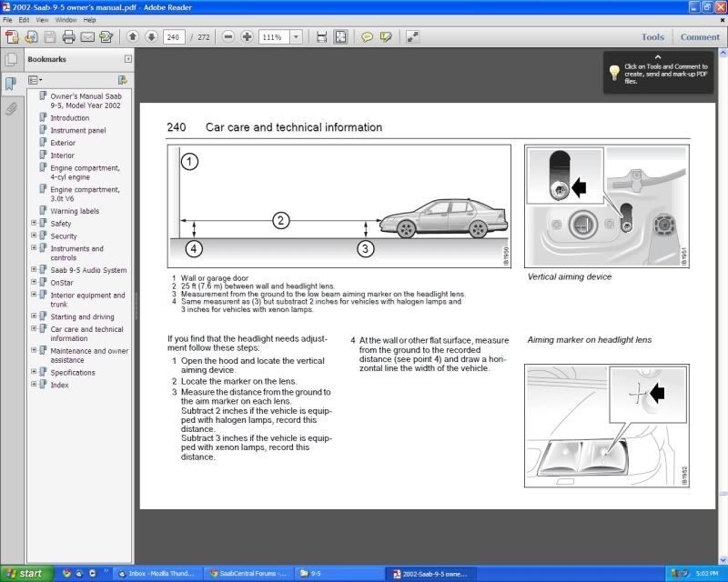Open the Tools panel
The height and width of the screenshot is (582, 728).
[x=652, y=36]
